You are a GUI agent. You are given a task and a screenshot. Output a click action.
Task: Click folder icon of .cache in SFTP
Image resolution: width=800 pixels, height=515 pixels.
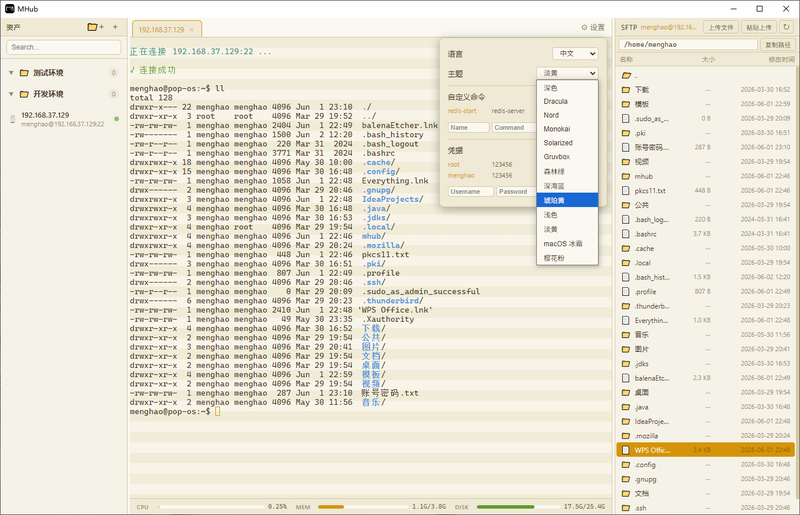[626, 249]
